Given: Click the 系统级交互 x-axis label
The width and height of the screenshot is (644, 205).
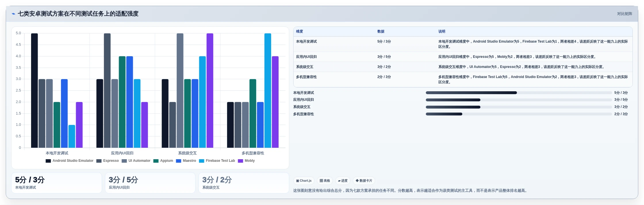Looking at the screenshot, I should tap(187, 153).
